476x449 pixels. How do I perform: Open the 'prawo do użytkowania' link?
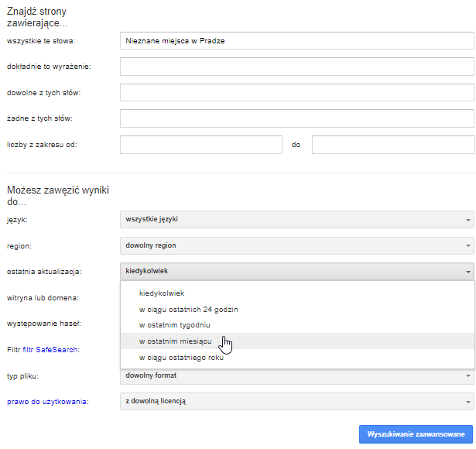tap(47, 402)
